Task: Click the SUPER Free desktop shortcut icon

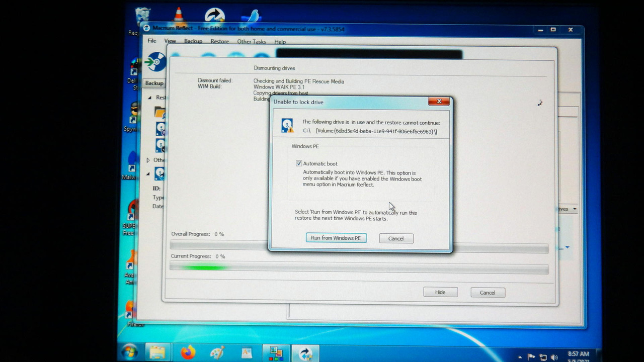Action: tap(132, 210)
